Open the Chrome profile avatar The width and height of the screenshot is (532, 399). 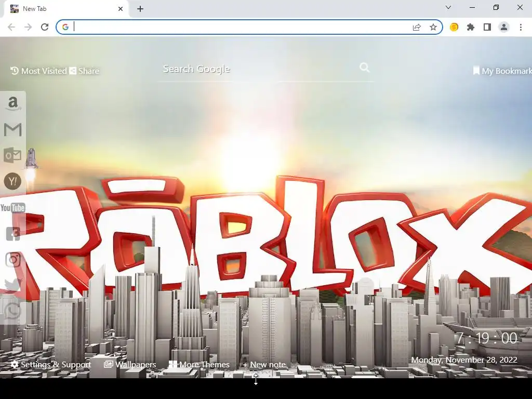(504, 27)
